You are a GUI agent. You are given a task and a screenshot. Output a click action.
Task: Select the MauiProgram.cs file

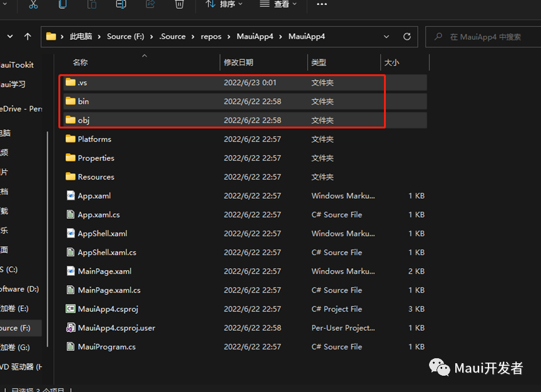coord(106,347)
